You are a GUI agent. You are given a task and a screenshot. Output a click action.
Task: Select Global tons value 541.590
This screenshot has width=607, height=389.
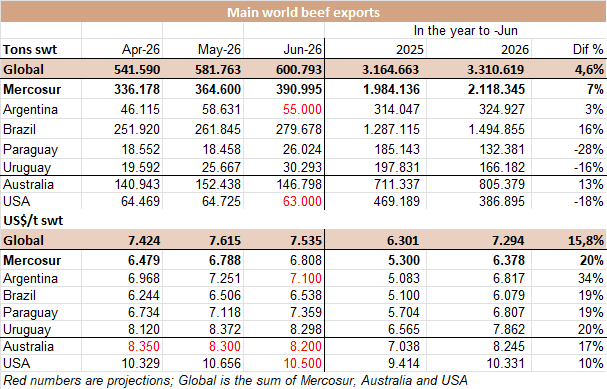point(137,70)
